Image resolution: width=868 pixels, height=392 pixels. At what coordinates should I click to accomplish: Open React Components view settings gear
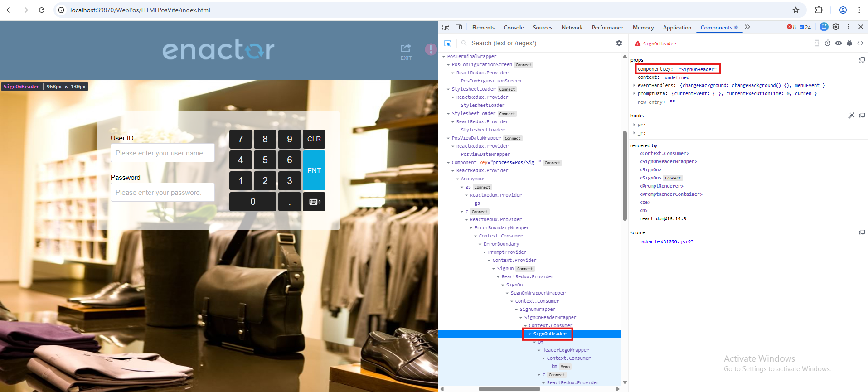coord(619,43)
